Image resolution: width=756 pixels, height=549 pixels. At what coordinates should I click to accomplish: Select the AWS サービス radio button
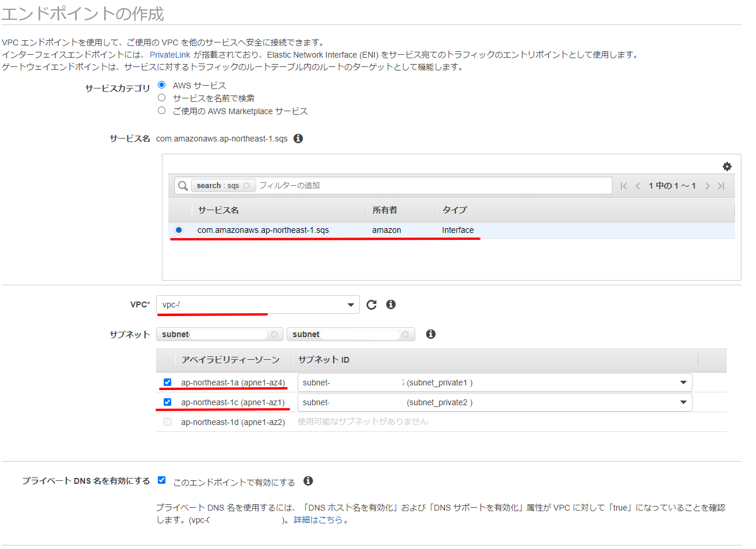point(162,85)
